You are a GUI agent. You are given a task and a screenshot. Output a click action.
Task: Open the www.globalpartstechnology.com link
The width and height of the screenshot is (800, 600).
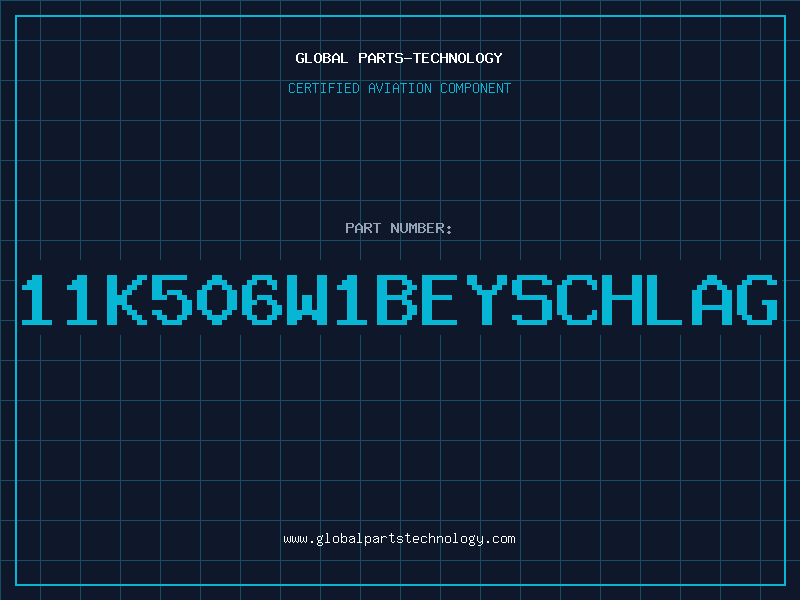pos(399,539)
